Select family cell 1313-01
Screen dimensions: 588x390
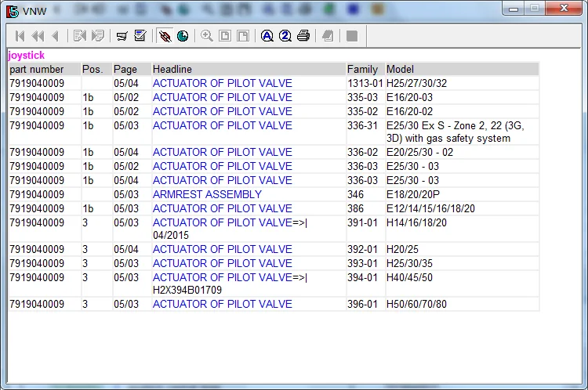tap(365, 83)
